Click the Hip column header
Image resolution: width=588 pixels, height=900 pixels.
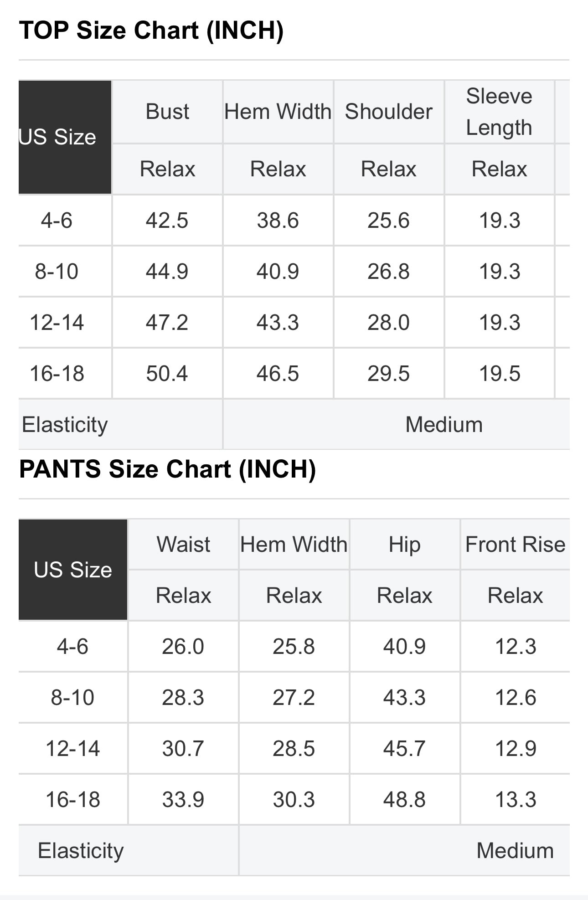point(404,545)
